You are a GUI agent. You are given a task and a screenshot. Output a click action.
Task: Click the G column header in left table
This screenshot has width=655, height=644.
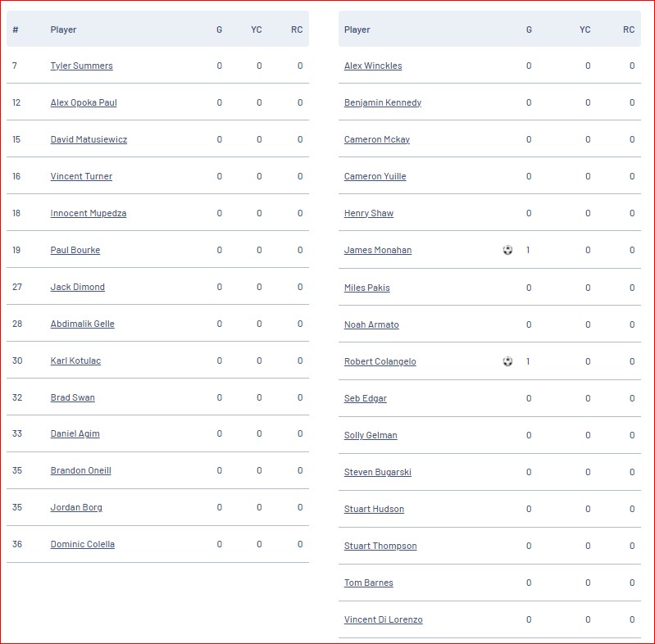pyautogui.click(x=220, y=29)
